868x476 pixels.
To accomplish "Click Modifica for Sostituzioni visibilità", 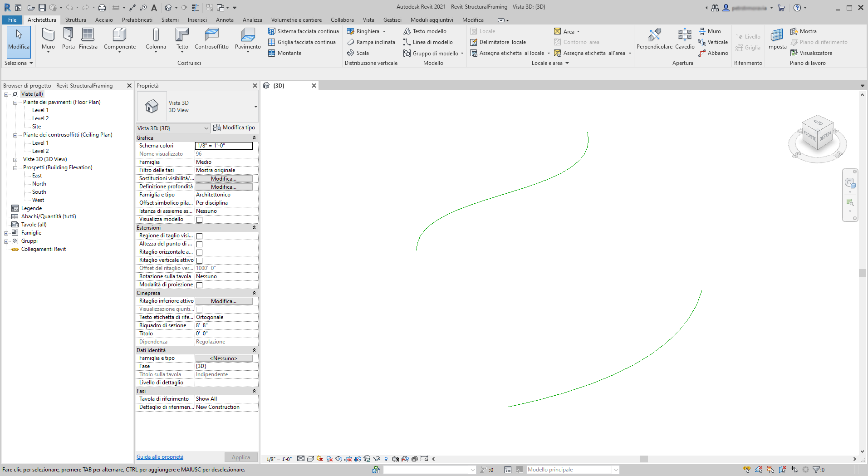I will (223, 178).
